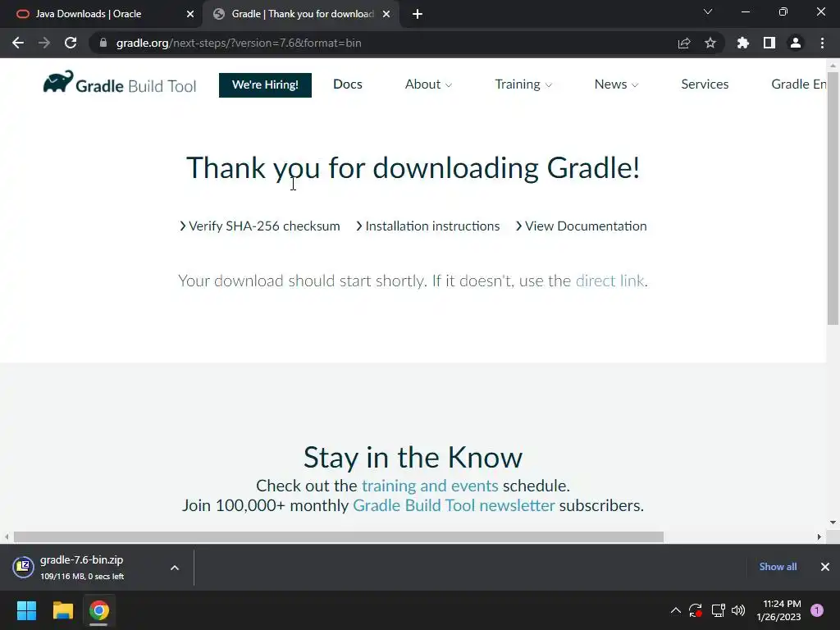Close the downloads bar
The image size is (840, 630).
[x=825, y=567]
